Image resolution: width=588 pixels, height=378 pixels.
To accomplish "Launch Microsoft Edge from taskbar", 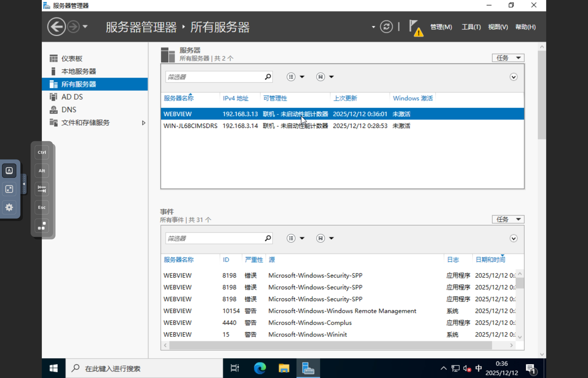I will point(260,368).
